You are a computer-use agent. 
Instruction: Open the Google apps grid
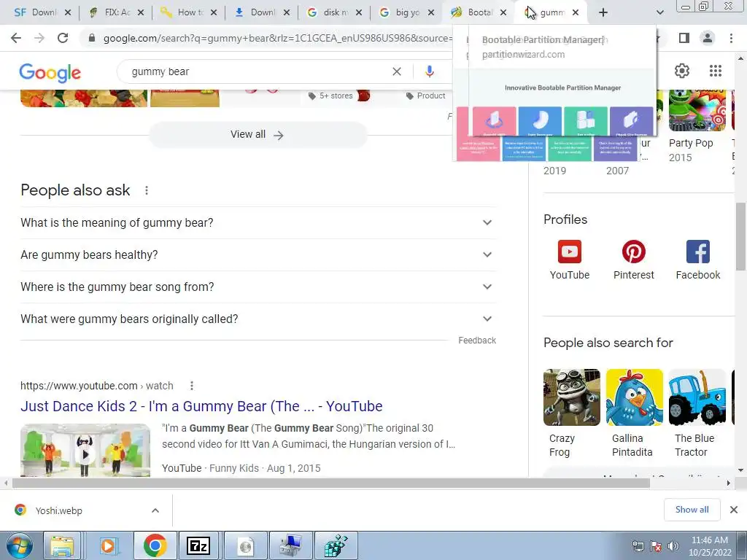click(715, 71)
